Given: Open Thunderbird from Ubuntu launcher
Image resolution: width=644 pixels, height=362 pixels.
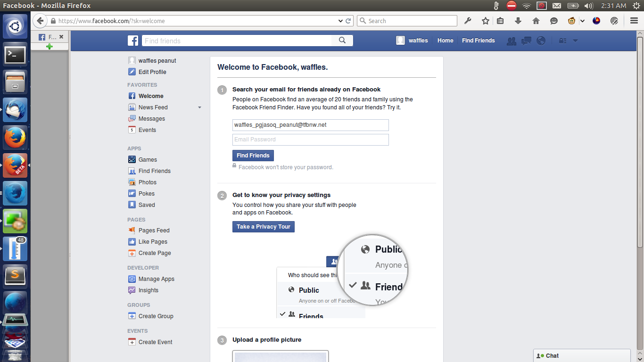Looking at the screenshot, I should [x=16, y=110].
